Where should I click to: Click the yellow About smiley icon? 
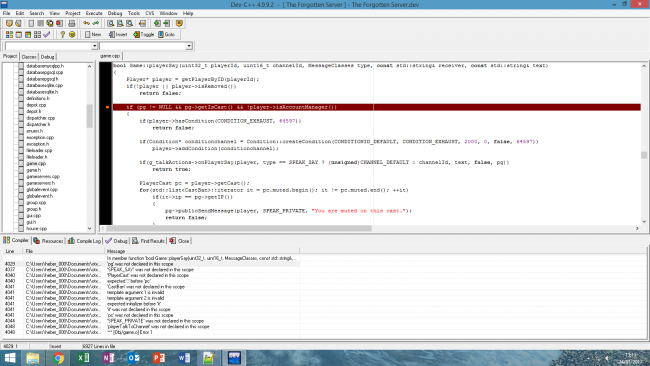72,34
